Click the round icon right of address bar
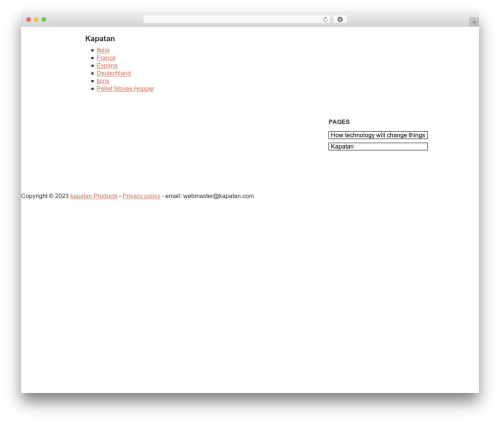Image resolution: width=500 pixels, height=423 pixels. click(340, 20)
